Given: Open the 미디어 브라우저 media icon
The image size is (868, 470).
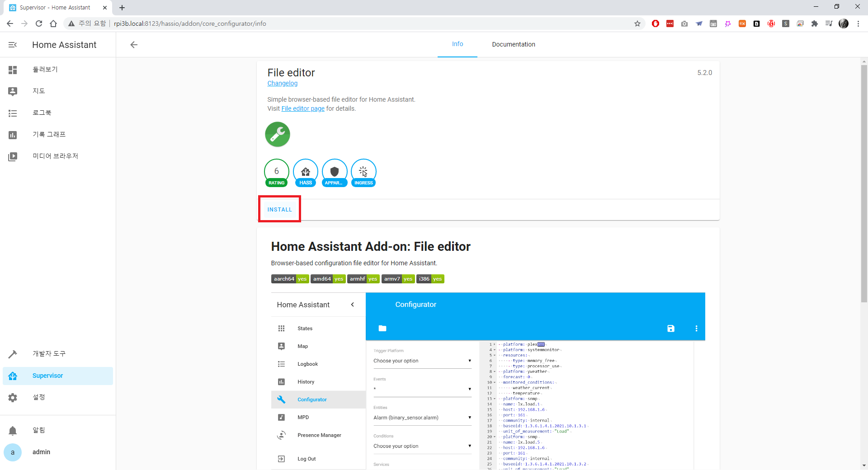Looking at the screenshot, I should pos(13,156).
